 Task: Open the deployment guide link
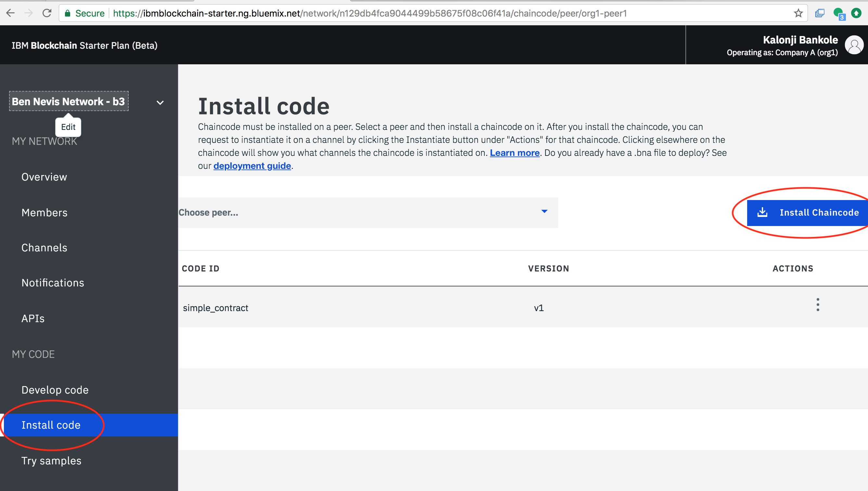tap(252, 166)
